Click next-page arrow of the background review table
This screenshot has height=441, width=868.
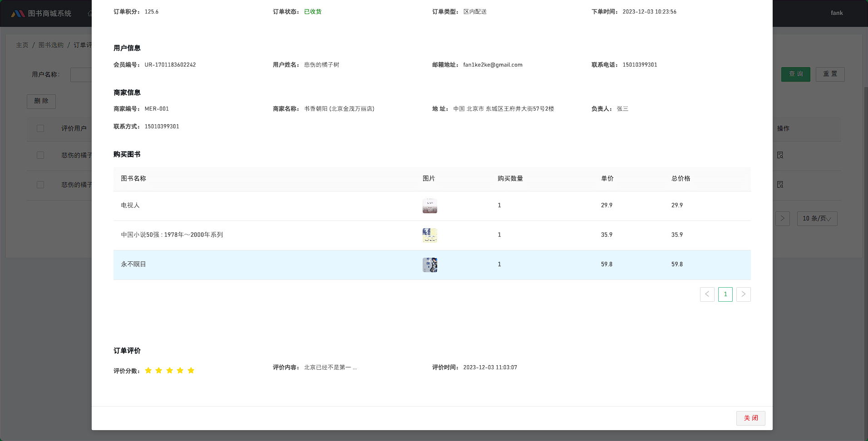point(782,219)
